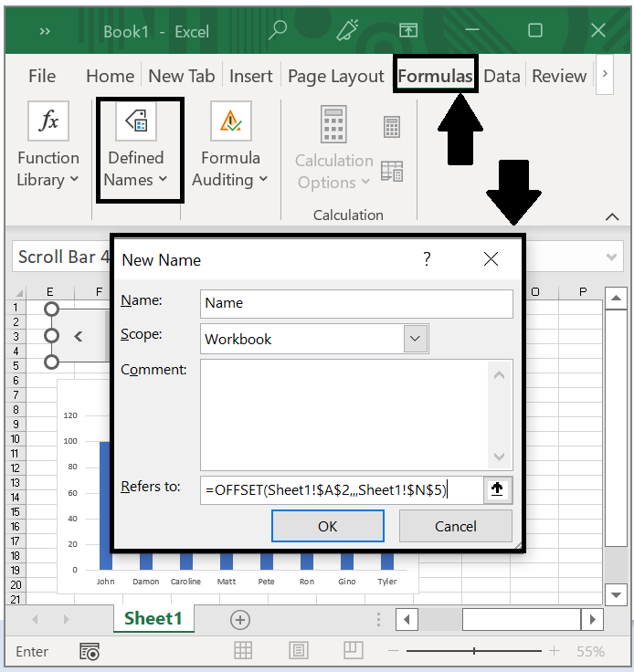The height and width of the screenshot is (672, 634).
Task: Switch to the Insert tab
Action: [x=251, y=76]
